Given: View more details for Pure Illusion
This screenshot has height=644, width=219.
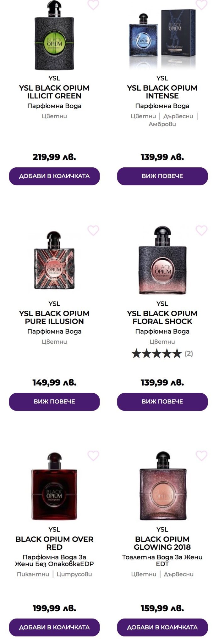Looking at the screenshot, I should 54,402.
